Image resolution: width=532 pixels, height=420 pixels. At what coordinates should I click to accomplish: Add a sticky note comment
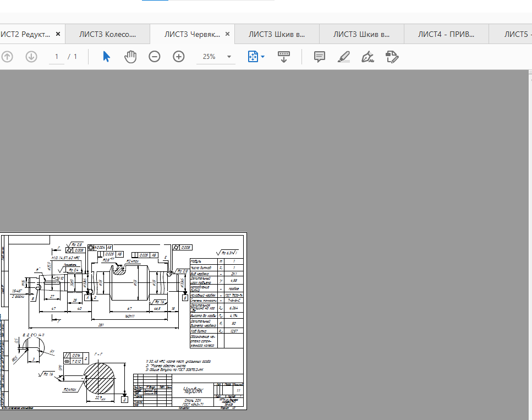coord(320,57)
